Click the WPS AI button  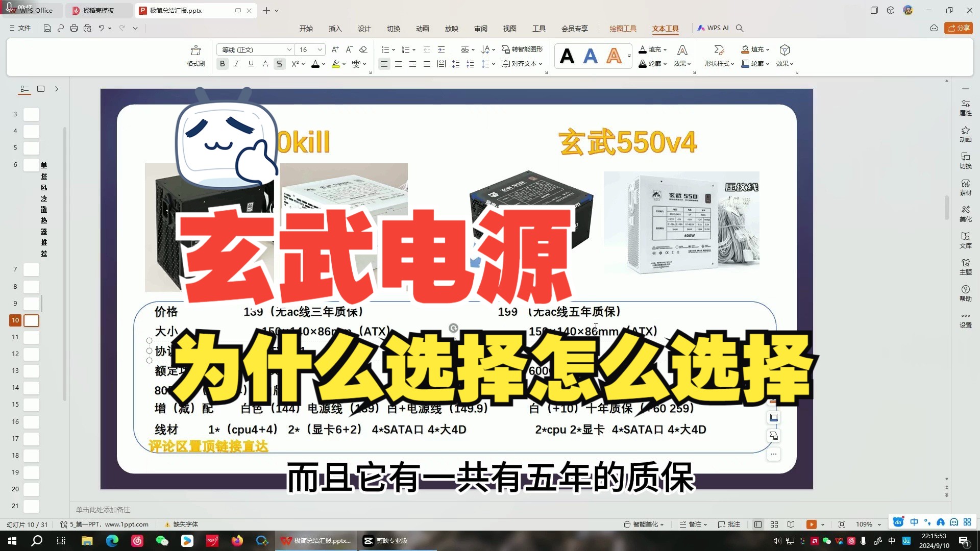click(x=714, y=28)
